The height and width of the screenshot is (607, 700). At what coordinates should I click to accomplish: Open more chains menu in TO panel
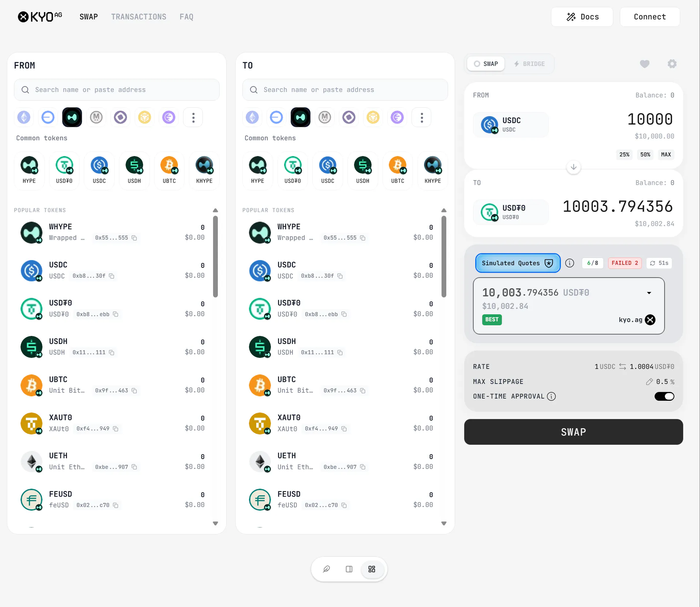tap(422, 117)
